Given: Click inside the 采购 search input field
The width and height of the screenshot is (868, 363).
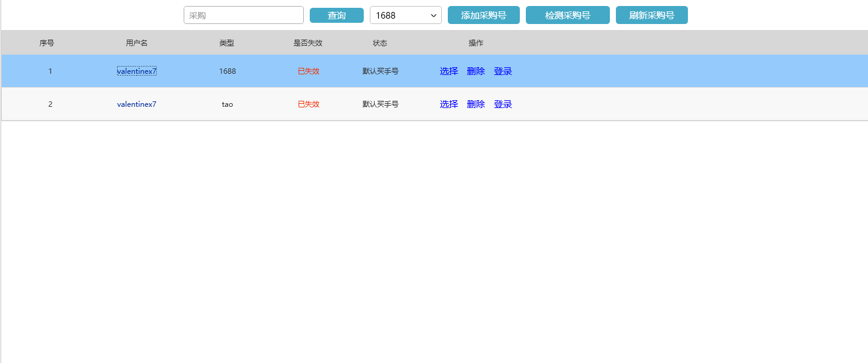Looking at the screenshot, I should 243,15.
